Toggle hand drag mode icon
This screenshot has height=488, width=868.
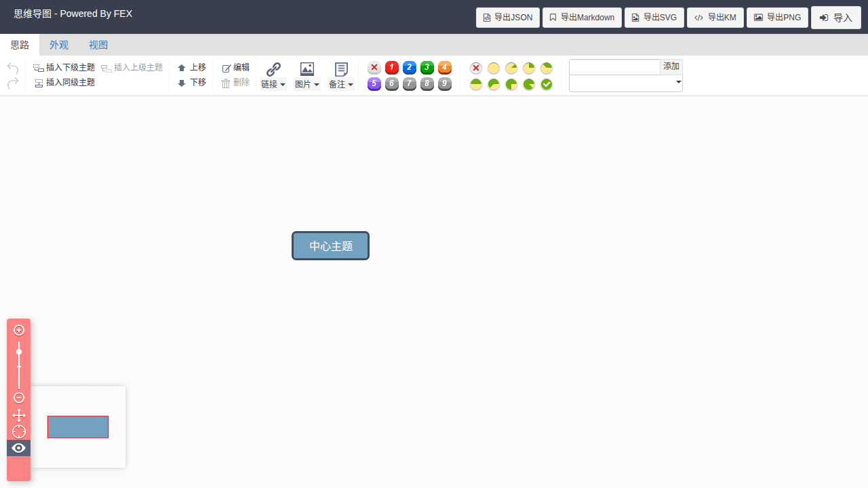(x=19, y=415)
